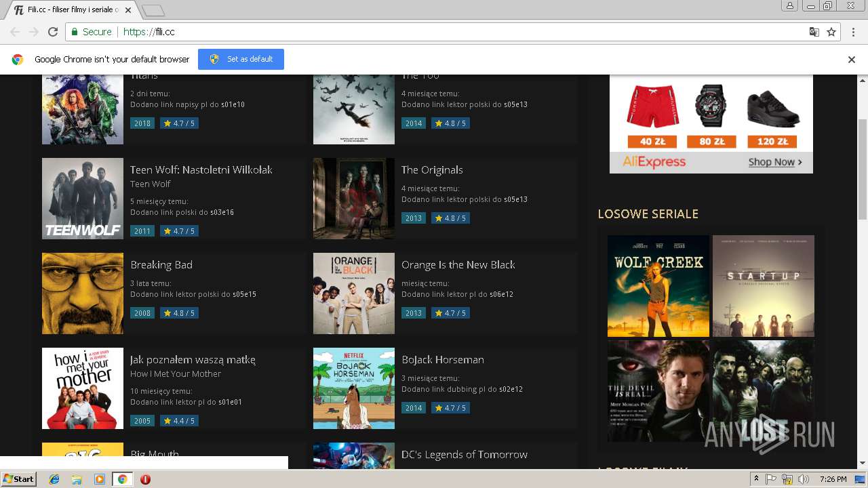868x488 pixels.
Task: Bookmark this page with the star icon
Action: [831, 32]
